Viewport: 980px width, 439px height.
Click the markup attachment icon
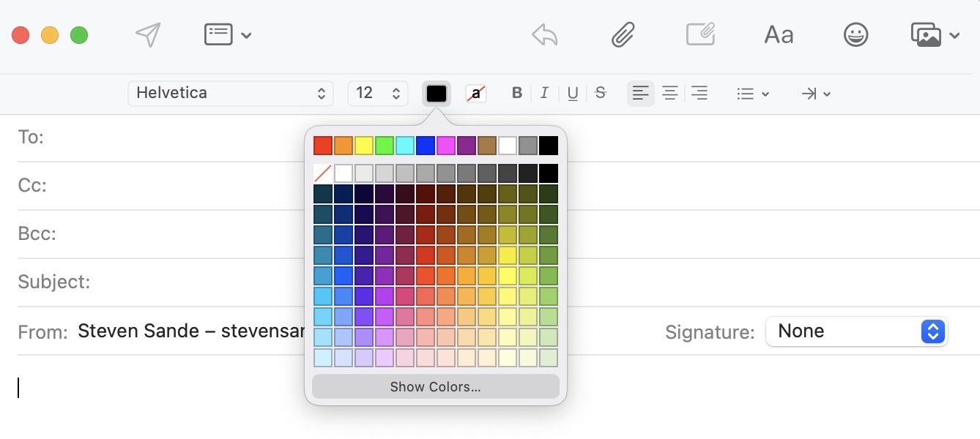[x=700, y=34]
